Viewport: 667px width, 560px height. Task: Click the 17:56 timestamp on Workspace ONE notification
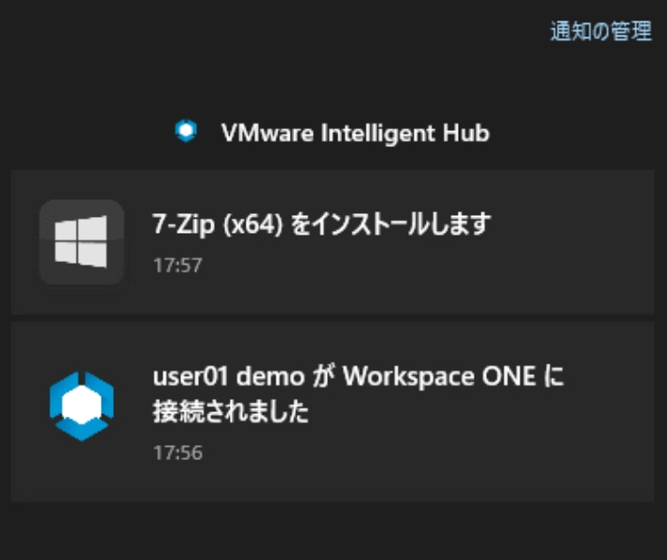click(x=178, y=452)
